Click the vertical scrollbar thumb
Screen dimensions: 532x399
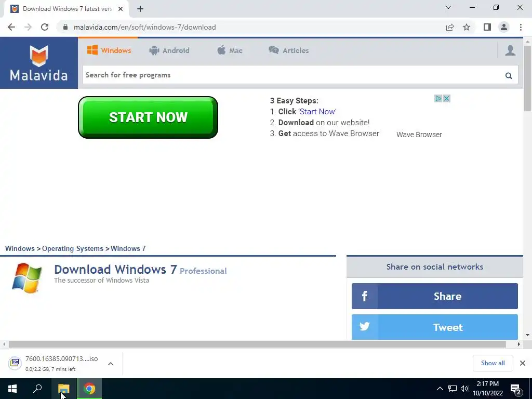pyautogui.click(x=527, y=78)
